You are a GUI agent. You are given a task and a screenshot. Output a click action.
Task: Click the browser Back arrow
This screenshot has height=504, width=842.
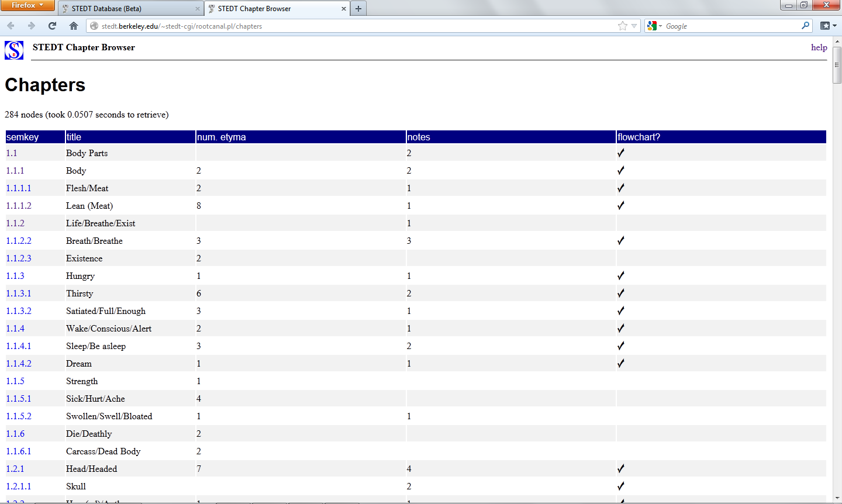(11, 26)
